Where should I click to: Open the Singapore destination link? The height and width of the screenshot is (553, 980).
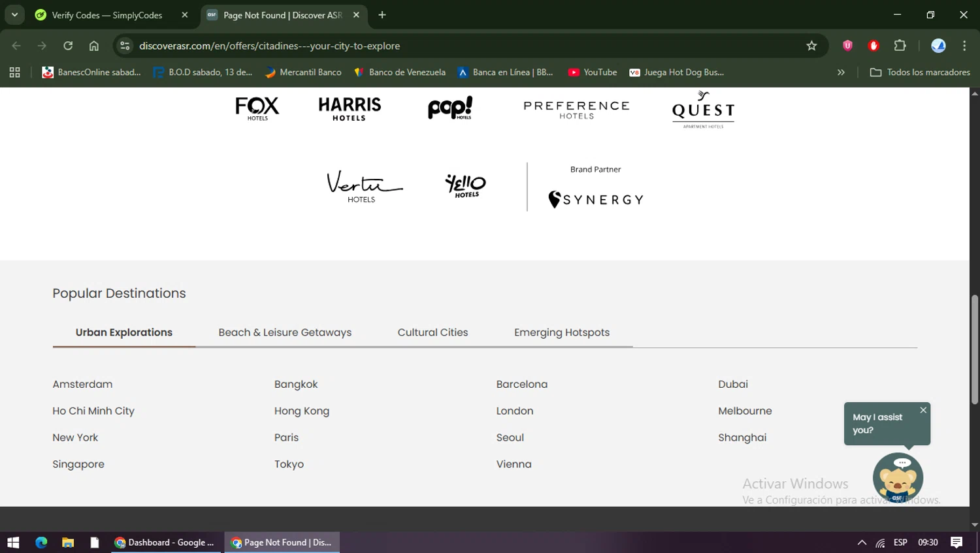[x=78, y=465]
